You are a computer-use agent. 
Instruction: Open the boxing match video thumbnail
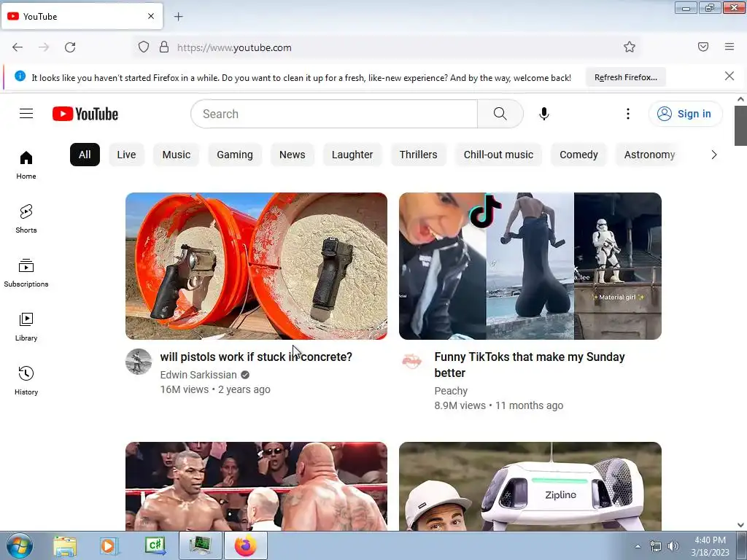[x=256, y=486]
